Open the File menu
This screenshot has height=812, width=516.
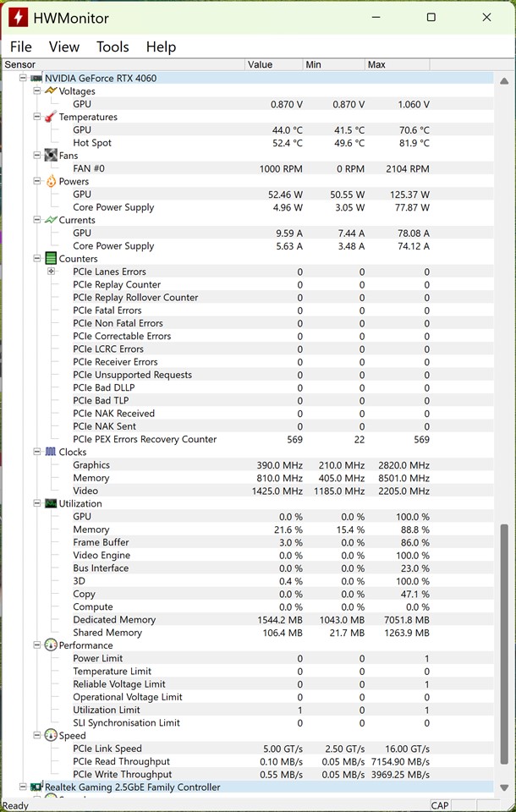(x=20, y=47)
